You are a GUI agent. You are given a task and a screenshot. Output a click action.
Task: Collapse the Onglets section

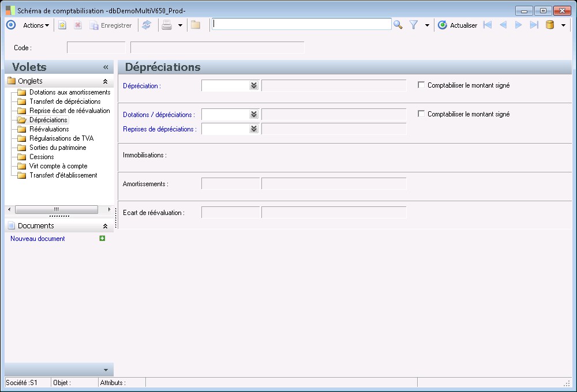(105, 82)
